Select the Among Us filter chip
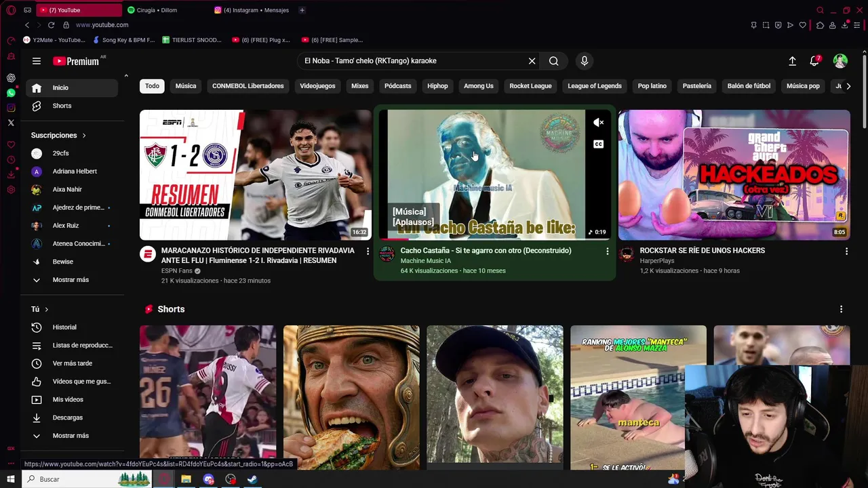Viewport: 868px width, 488px height. click(x=479, y=86)
